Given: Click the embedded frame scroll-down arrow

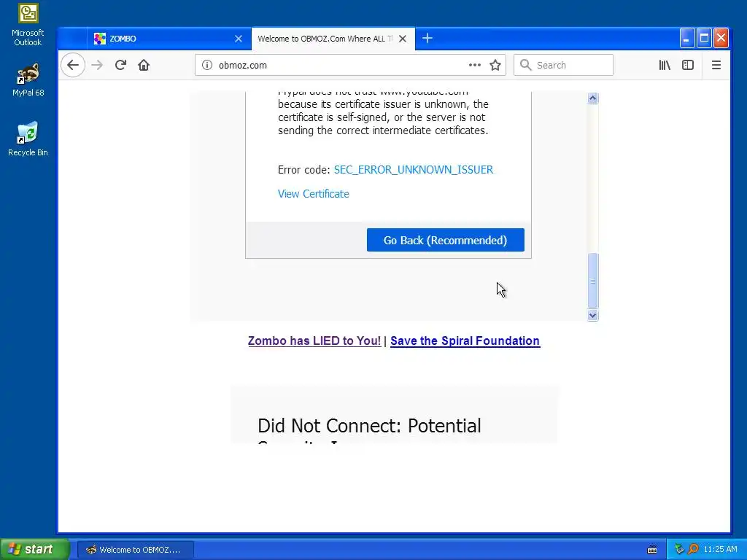Looking at the screenshot, I should 592,315.
